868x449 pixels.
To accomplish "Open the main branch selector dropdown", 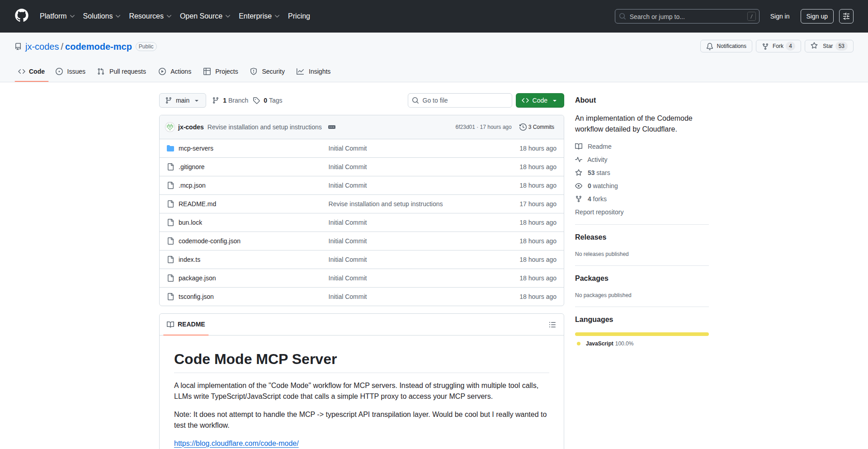I will tap(183, 100).
